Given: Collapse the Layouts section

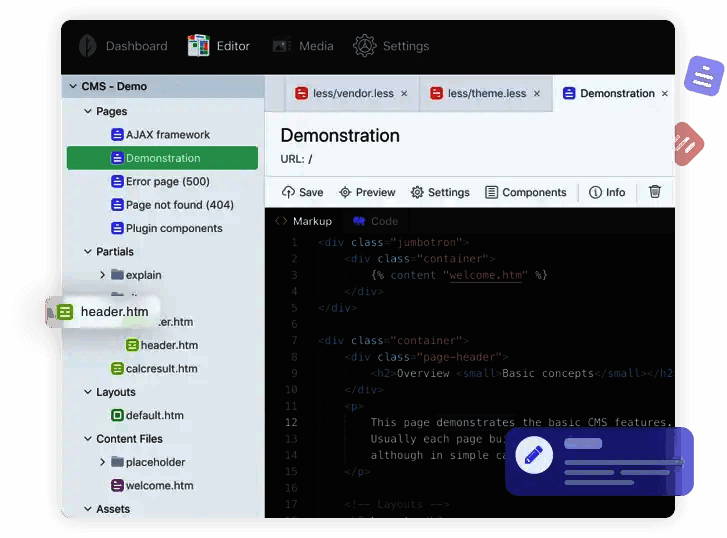Looking at the screenshot, I should [88, 393].
